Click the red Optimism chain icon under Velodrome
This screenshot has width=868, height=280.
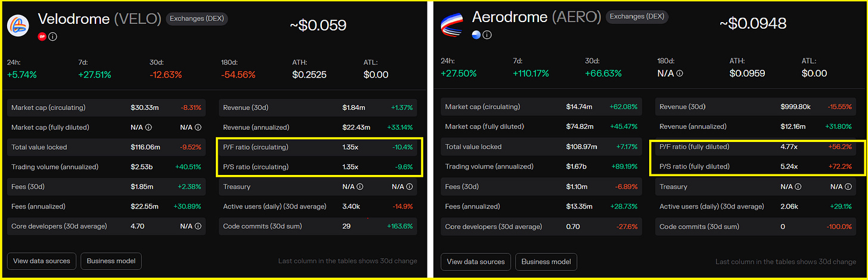pyautogui.click(x=42, y=36)
